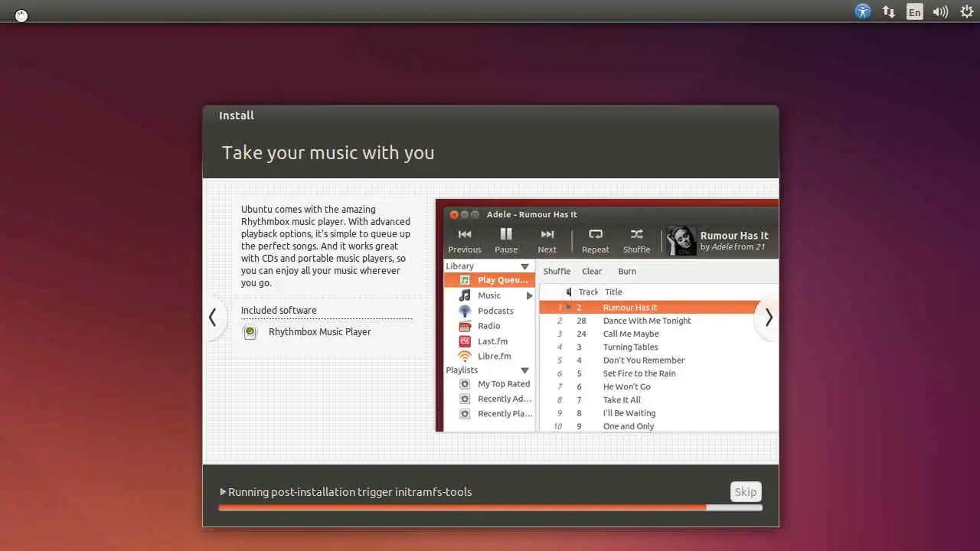Toggle the Repeat icon in Rhythmbox
The height and width of the screenshot is (551, 980).
(x=596, y=234)
